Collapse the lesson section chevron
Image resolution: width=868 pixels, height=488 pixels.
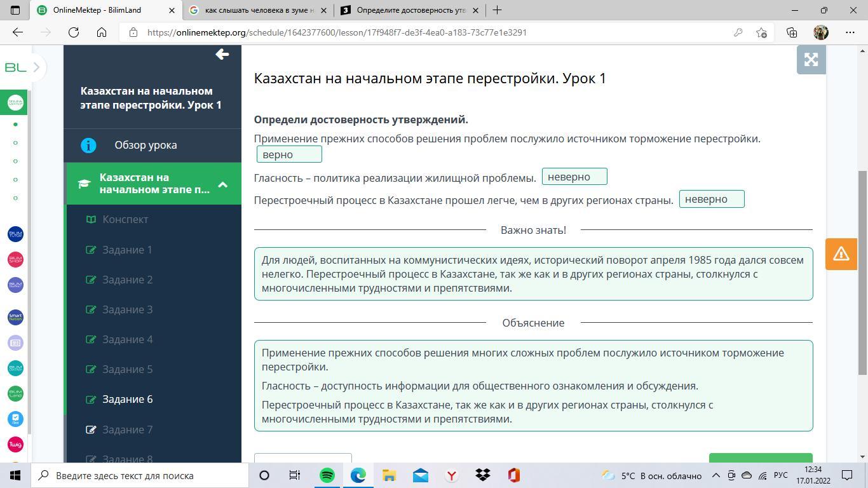[222, 184]
